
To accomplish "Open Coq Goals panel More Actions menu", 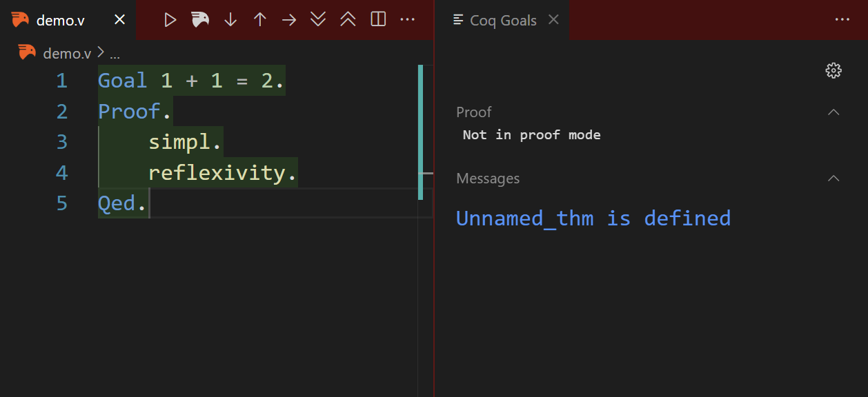I will [842, 20].
